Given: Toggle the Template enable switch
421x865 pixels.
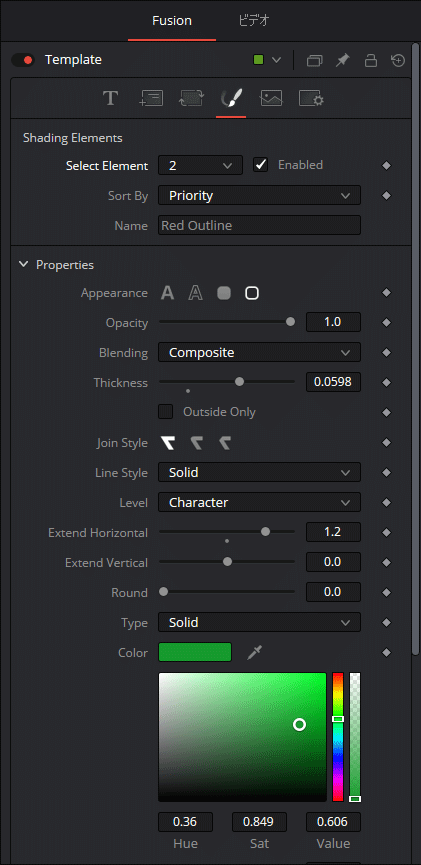Looking at the screenshot, I should pyautogui.click(x=23, y=60).
